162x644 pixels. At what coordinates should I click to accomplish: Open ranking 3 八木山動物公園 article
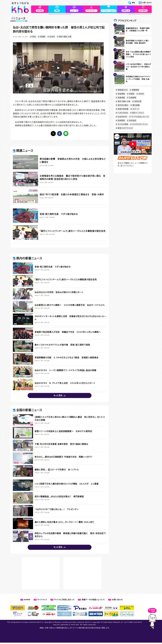[133, 54]
